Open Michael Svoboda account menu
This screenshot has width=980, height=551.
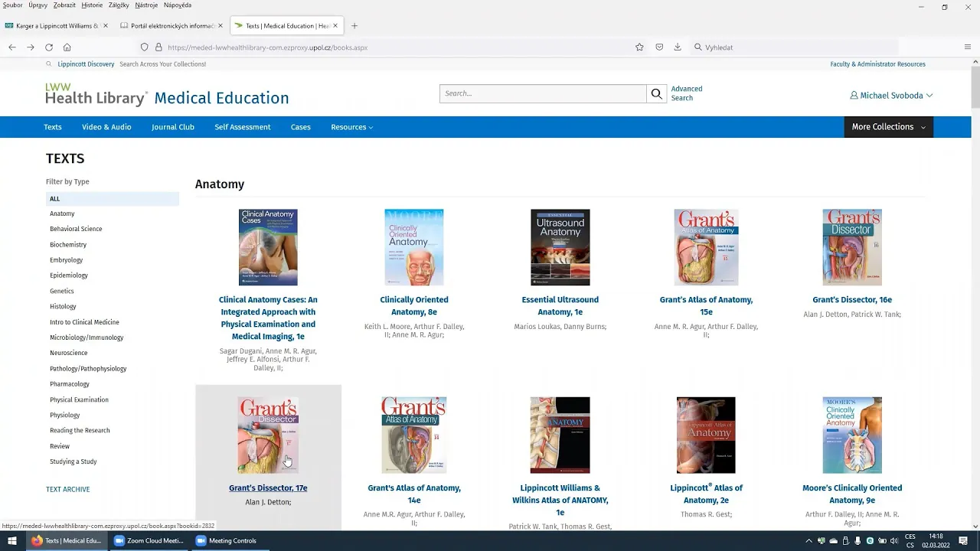(x=891, y=96)
